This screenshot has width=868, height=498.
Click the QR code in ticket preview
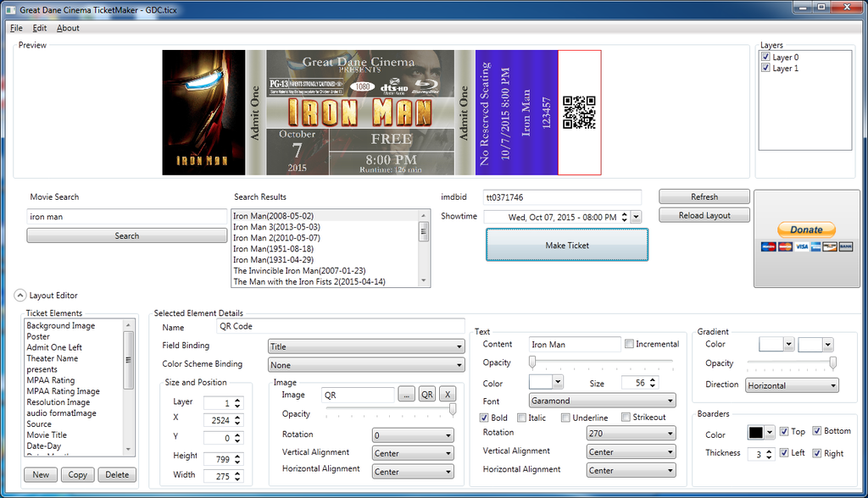[x=579, y=113]
